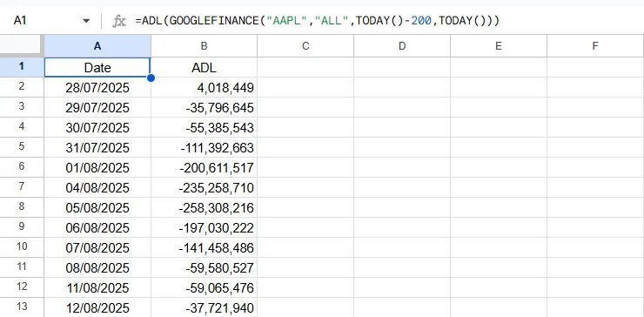
Task: Select the ADL value -197,030,222
Action: (205, 227)
